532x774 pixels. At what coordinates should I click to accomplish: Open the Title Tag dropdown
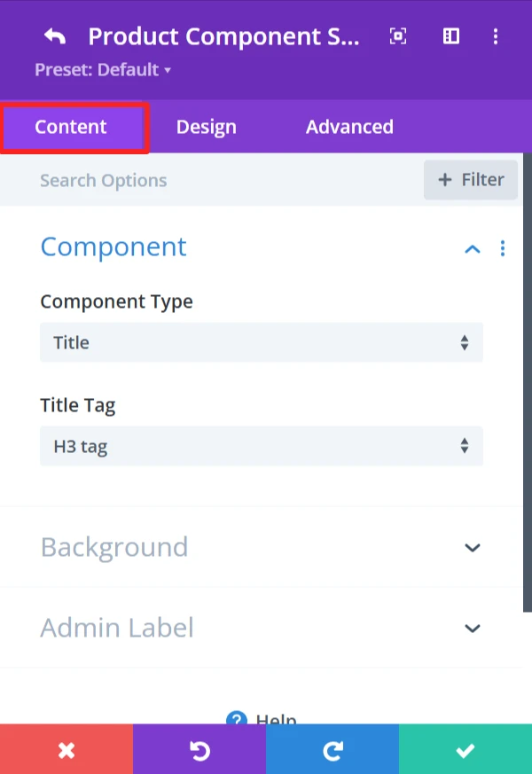tap(261, 447)
